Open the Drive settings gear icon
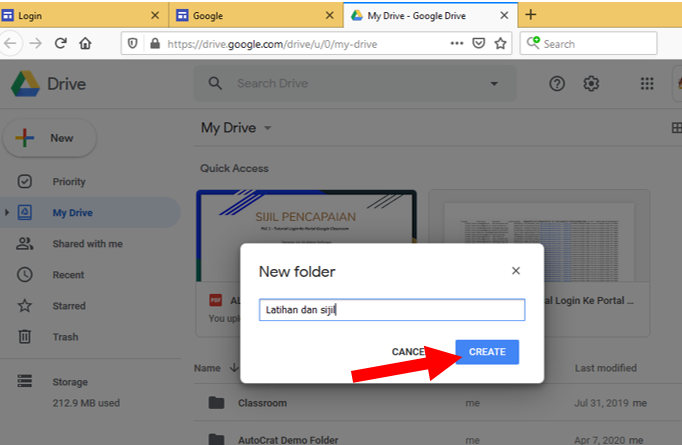 click(591, 83)
